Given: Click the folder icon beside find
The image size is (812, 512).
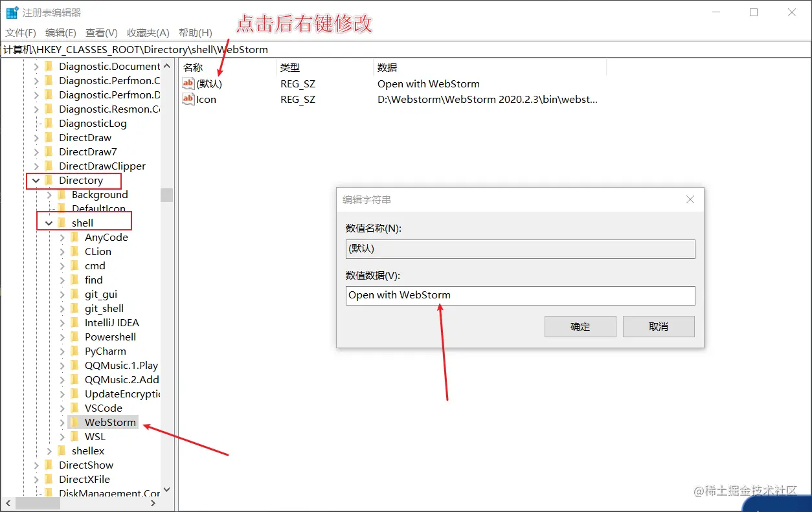Looking at the screenshot, I should [x=75, y=280].
